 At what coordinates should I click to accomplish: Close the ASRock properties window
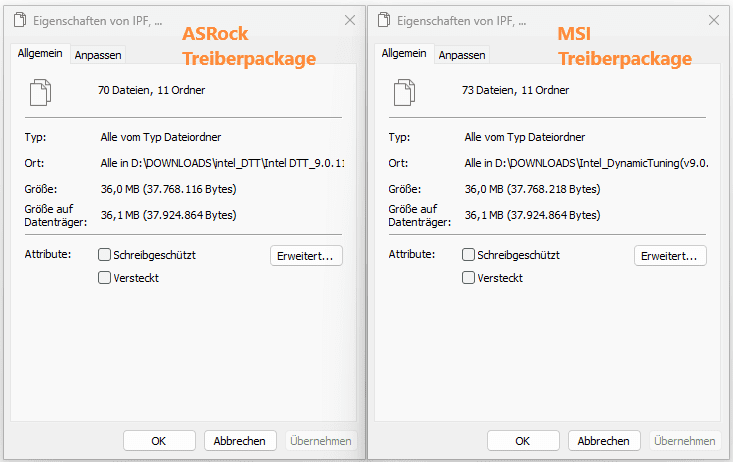click(350, 20)
